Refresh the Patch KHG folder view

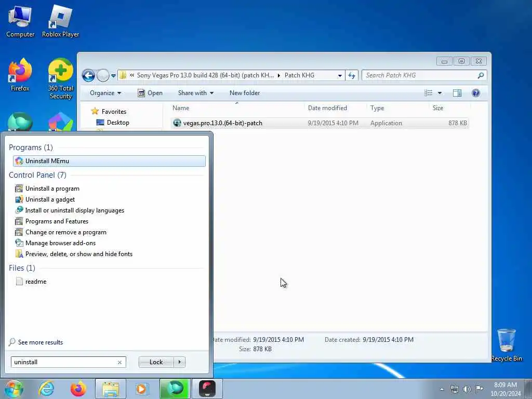coord(352,75)
